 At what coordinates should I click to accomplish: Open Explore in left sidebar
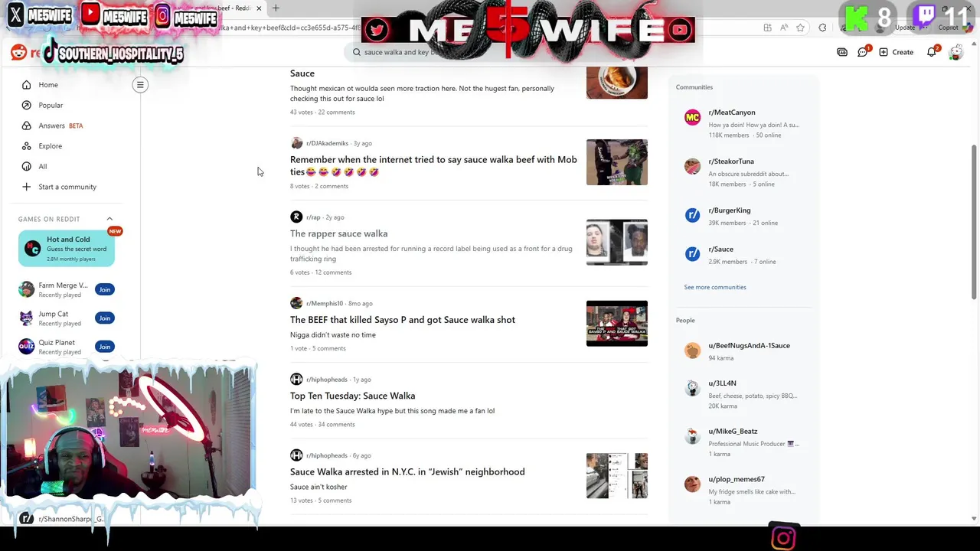(50, 146)
